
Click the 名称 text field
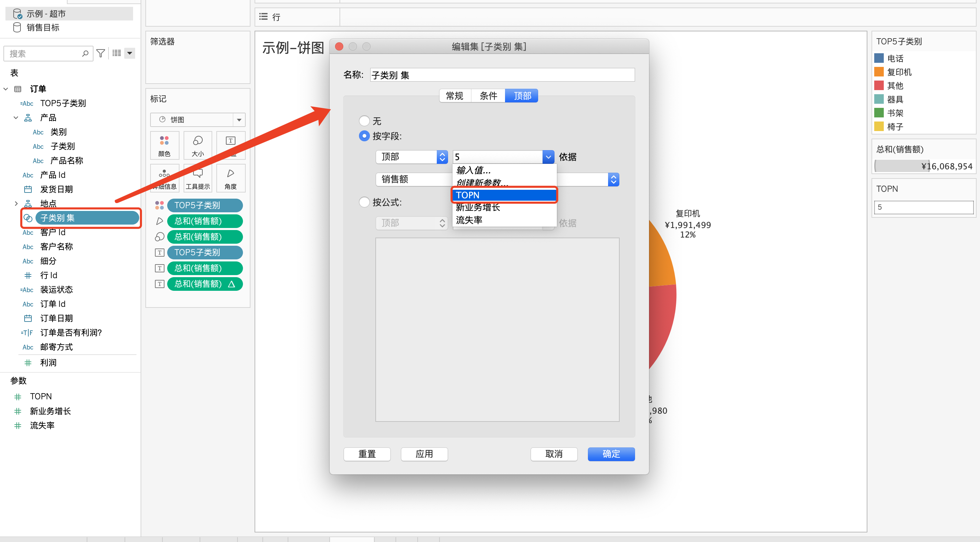[x=502, y=75]
